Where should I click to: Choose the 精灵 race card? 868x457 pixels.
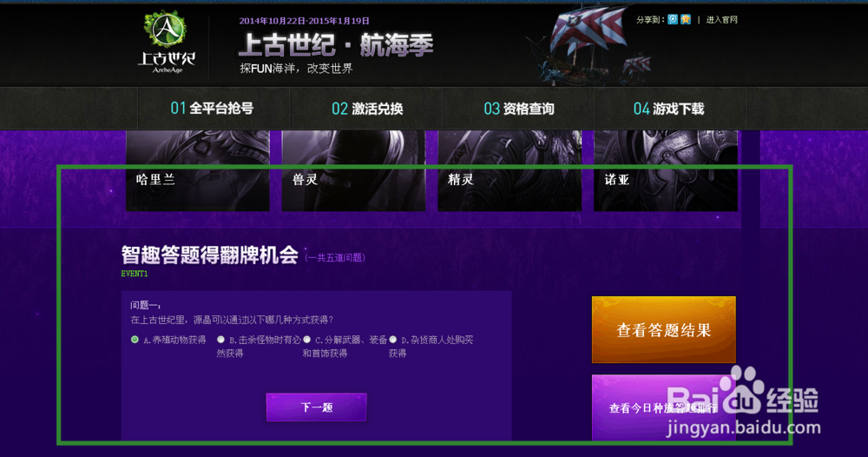tap(510, 170)
